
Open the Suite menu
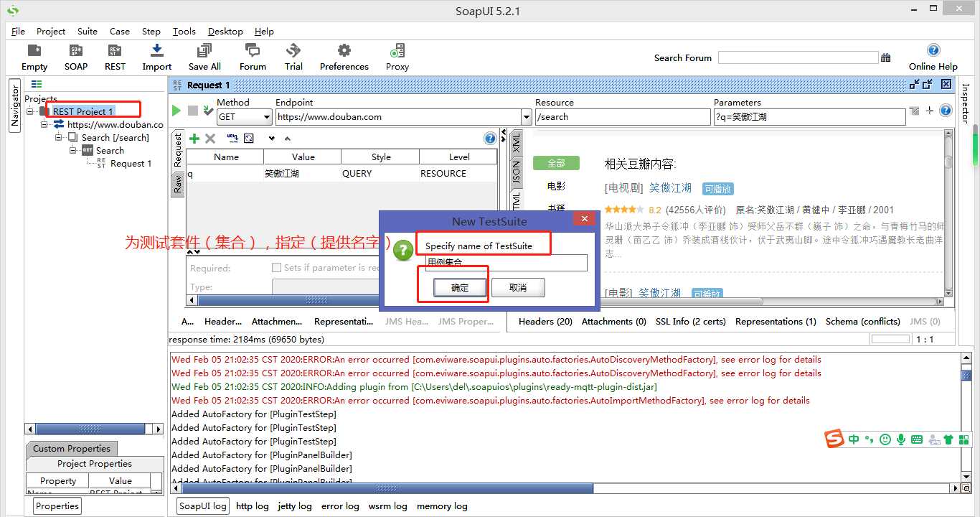pos(88,31)
